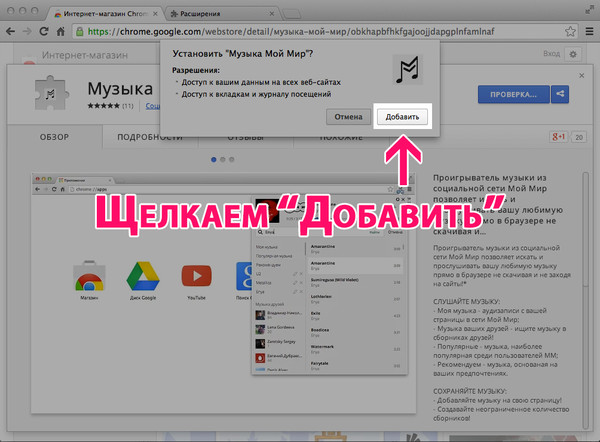The width and height of the screenshot is (600, 442).
Task: Click the five-star rating
Action: tap(103, 106)
